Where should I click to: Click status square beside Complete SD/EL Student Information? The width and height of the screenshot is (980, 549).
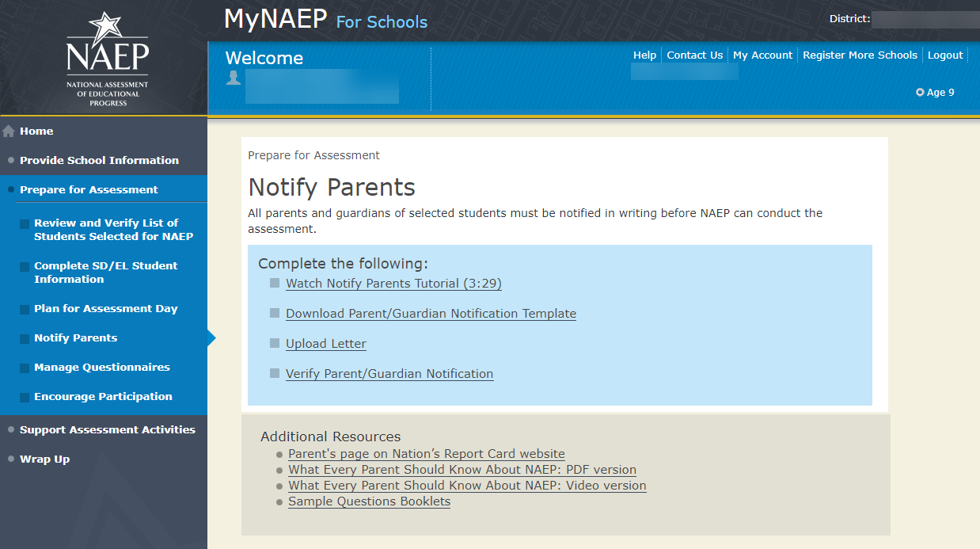25,267
